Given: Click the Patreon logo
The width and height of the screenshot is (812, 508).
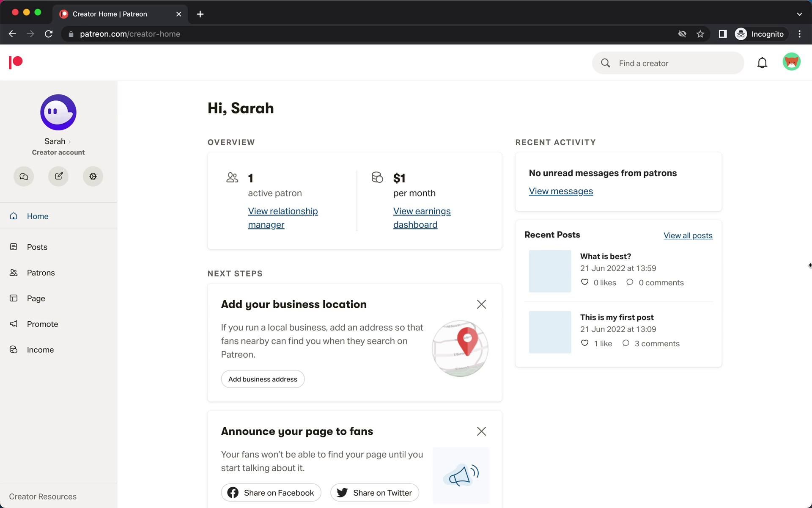Looking at the screenshot, I should (16, 62).
